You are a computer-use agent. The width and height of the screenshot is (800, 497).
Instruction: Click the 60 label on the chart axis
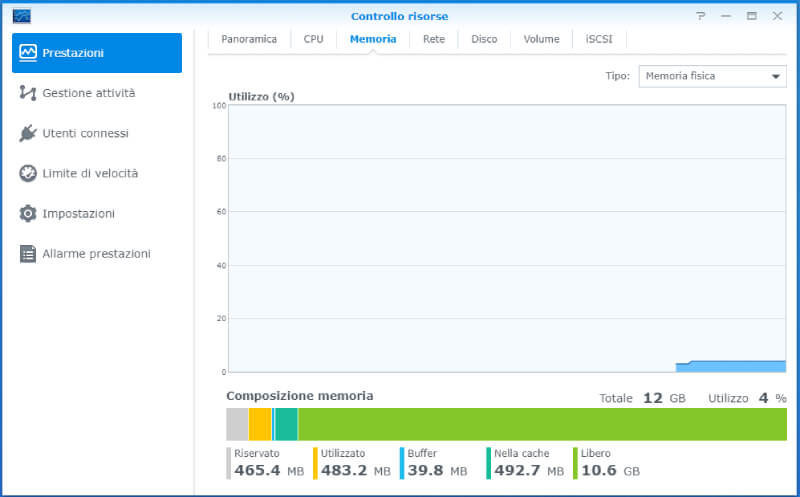pos(221,211)
